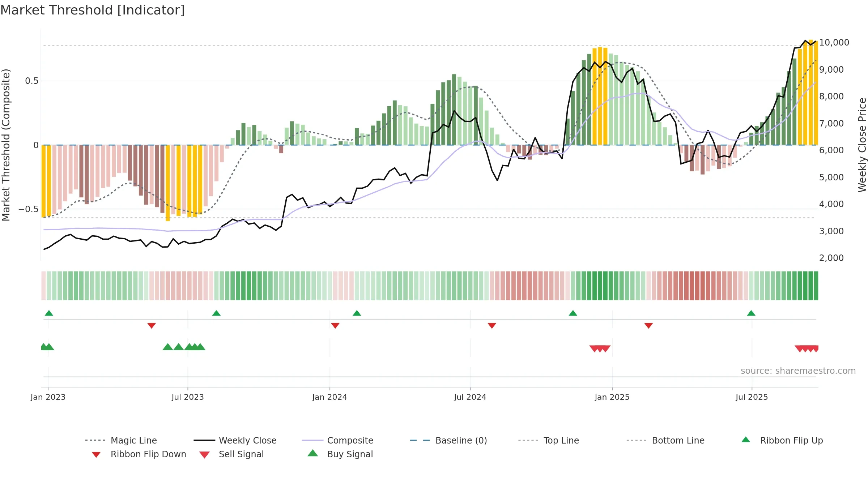Click the Jan 2023 x-axis label
Image resolution: width=868 pixels, height=488 pixels.
(x=48, y=397)
